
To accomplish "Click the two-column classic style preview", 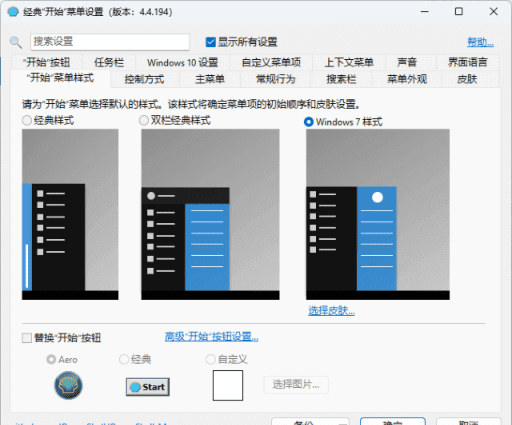I will (x=210, y=214).
